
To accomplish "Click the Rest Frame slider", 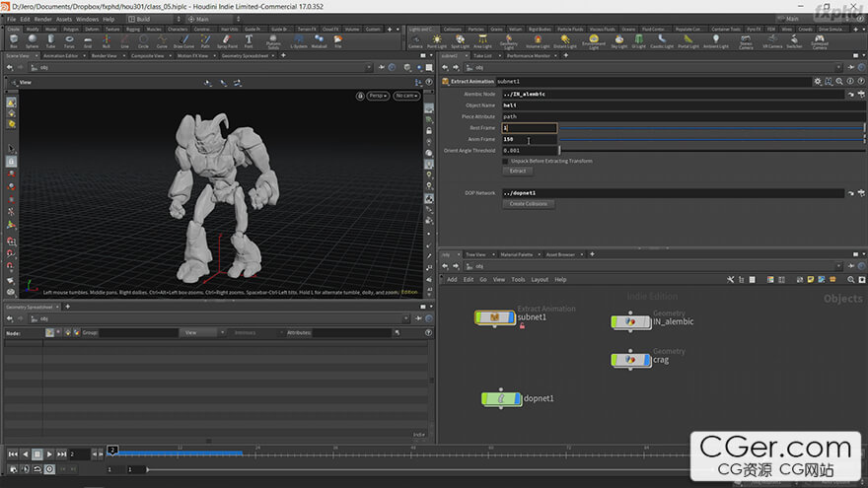I will pyautogui.click(x=712, y=128).
